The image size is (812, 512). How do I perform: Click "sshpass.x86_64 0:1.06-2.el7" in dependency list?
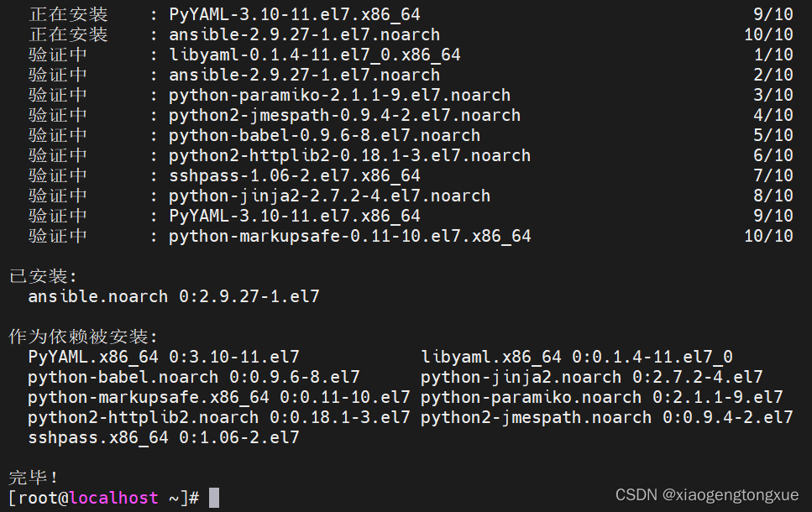(164, 437)
